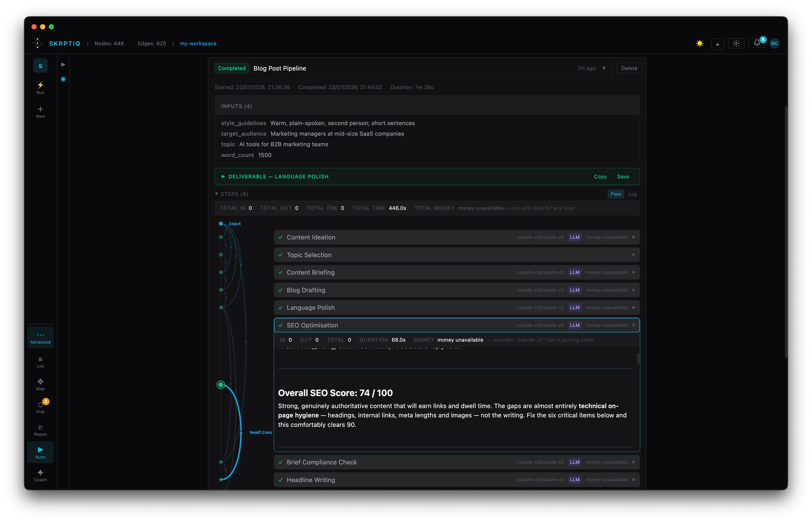Click the S workspace icon in sidebar
The width and height of the screenshot is (812, 522).
coord(40,66)
